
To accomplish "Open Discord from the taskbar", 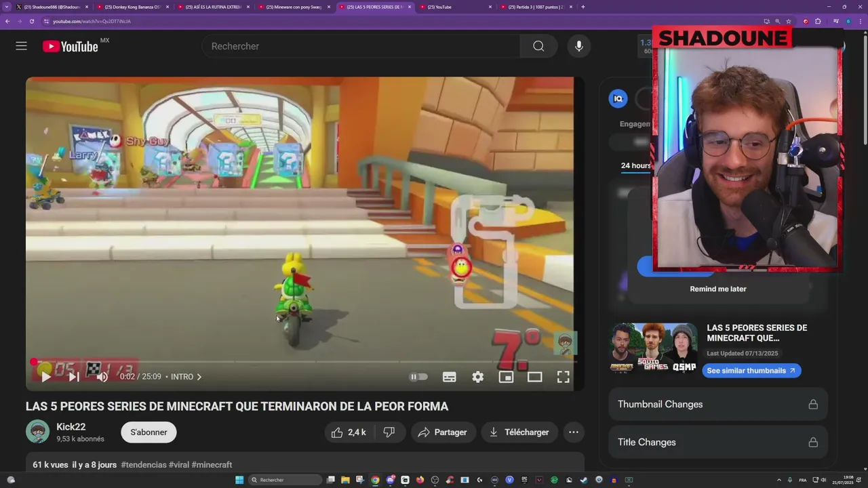I will 390,480.
